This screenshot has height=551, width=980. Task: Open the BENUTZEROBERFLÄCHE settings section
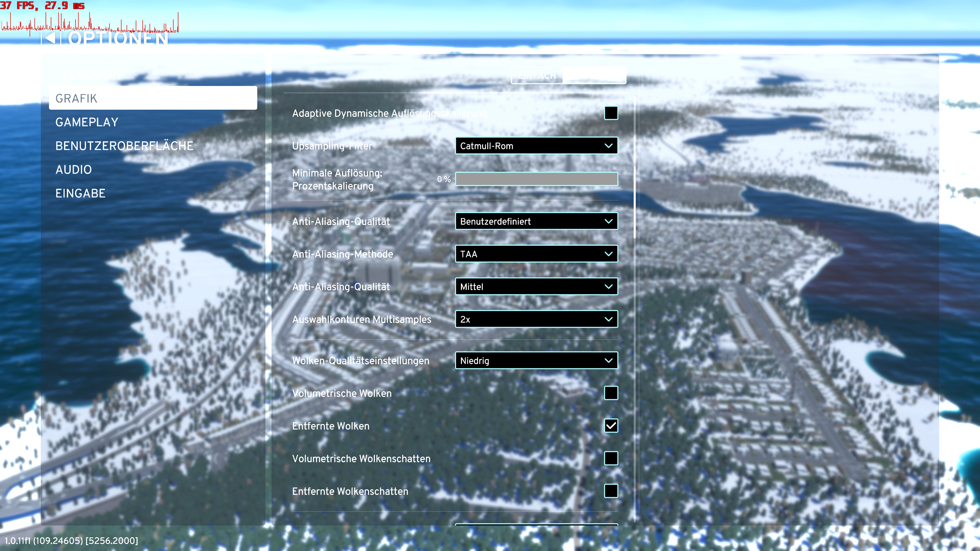tap(124, 146)
